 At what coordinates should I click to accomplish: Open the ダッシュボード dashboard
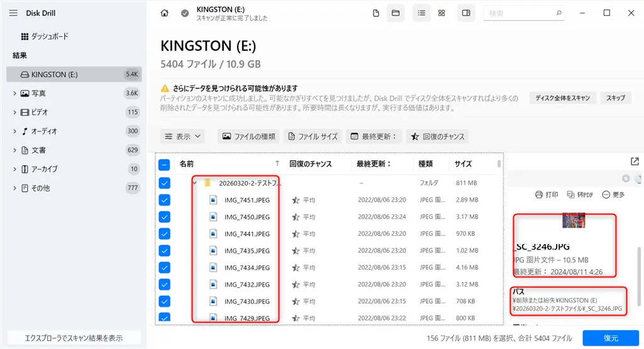tap(45, 36)
